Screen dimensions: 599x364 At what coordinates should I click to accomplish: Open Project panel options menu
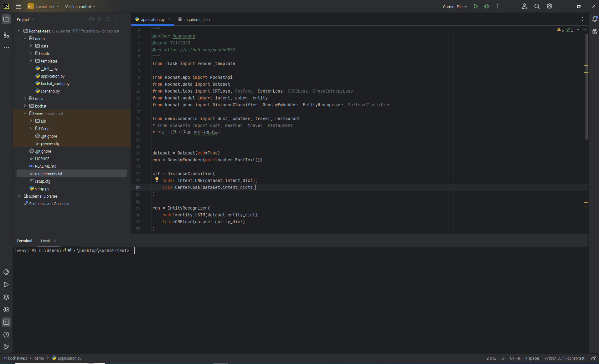[116, 19]
